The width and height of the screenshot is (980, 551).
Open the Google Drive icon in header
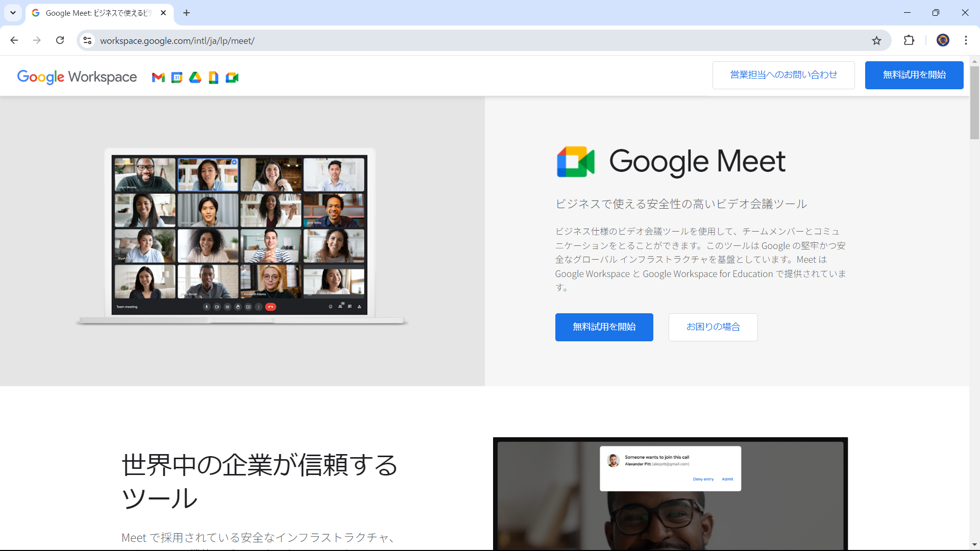coord(195,78)
